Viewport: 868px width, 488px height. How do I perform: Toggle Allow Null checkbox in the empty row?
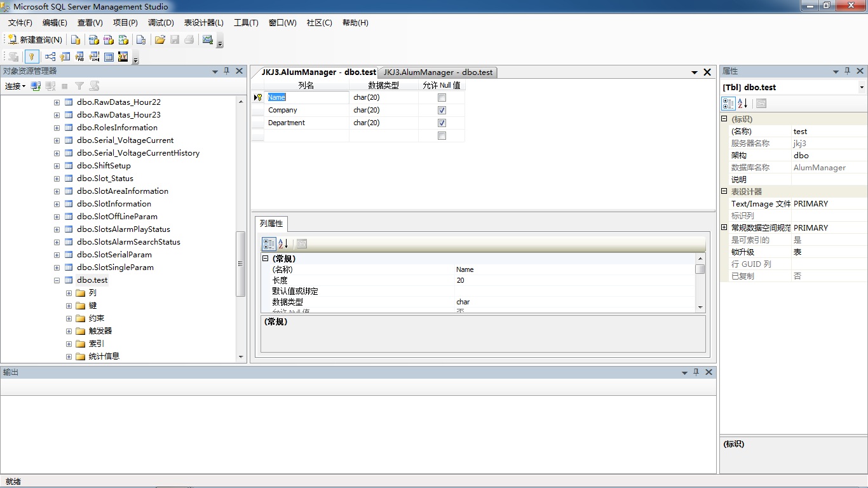tap(442, 135)
